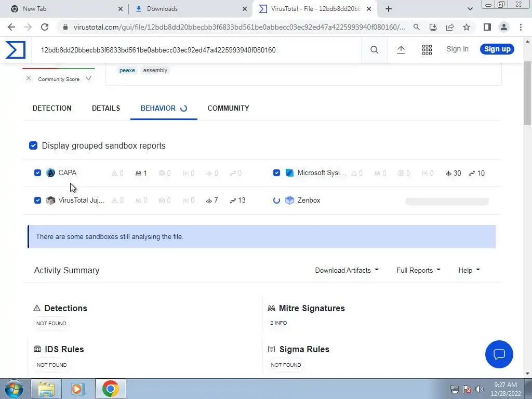Viewport: 532px width, 399px height.
Task: Open the Windows Start button
Action: [x=14, y=389]
